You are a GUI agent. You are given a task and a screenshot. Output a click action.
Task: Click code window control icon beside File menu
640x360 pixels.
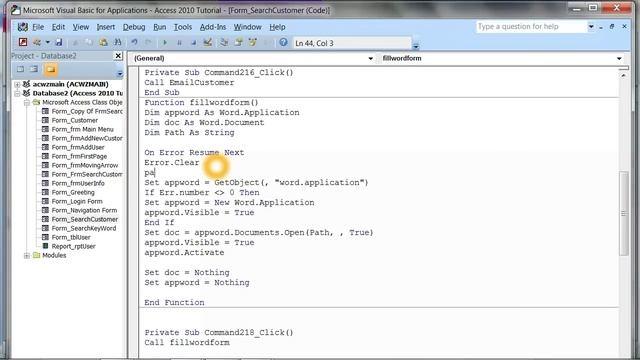pyautogui.click(x=22, y=27)
